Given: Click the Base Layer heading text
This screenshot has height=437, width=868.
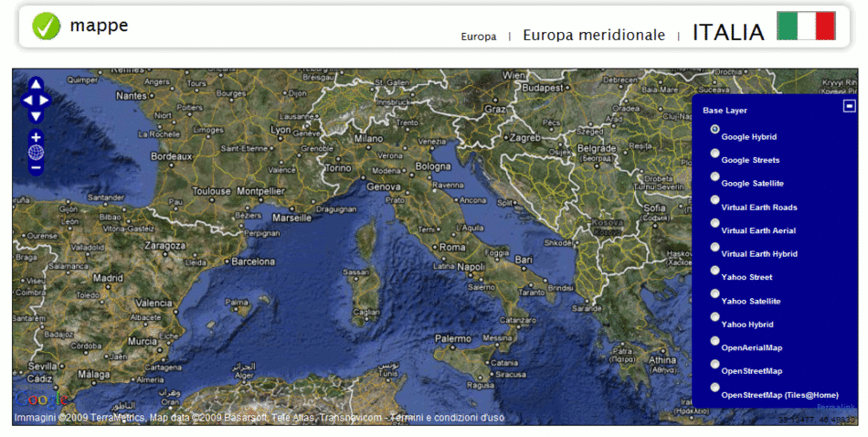Looking at the screenshot, I should pyautogui.click(x=725, y=111).
